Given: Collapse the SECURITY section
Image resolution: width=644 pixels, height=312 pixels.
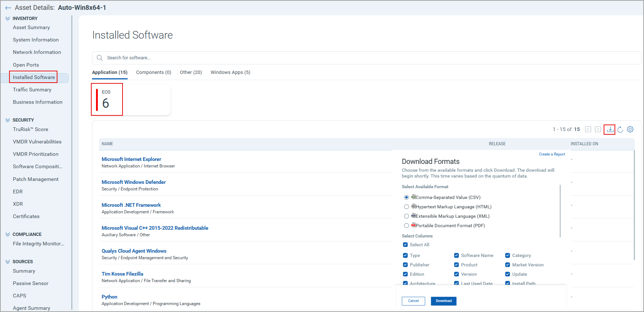Looking at the screenshot, I should click(8, 120).
